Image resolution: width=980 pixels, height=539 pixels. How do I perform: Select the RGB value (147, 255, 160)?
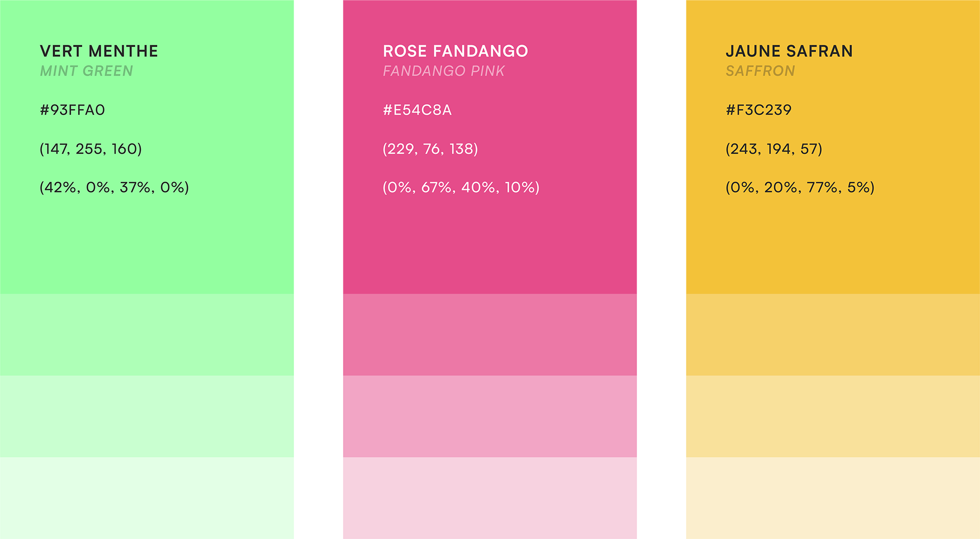coord(91,149)
